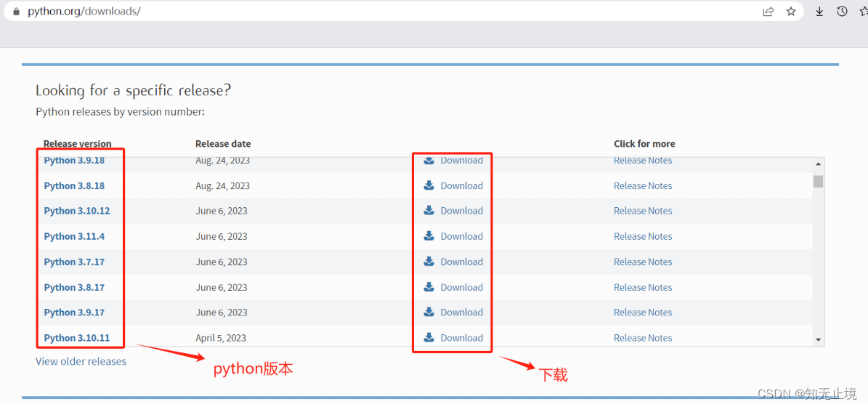Image resolution: width=868 pixels, height=407 pixels.
Task: Click the lock icon in address bar
Action: click(15, 11)
